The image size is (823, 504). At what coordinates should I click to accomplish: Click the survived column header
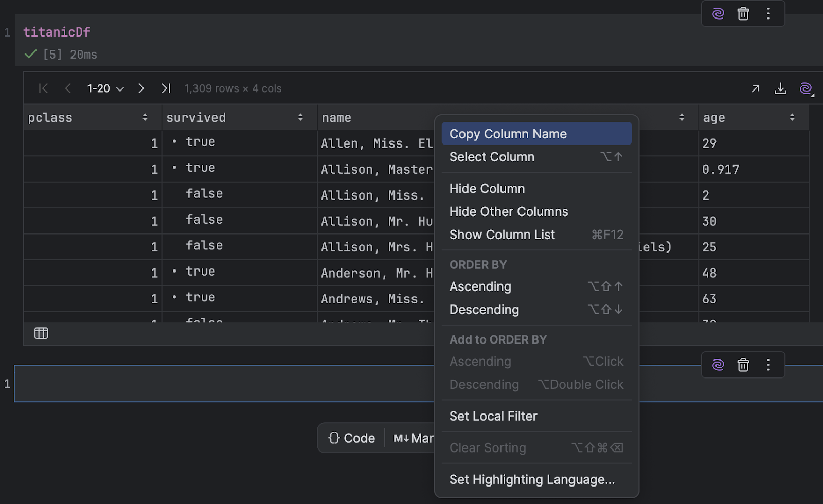click(239, 117)
